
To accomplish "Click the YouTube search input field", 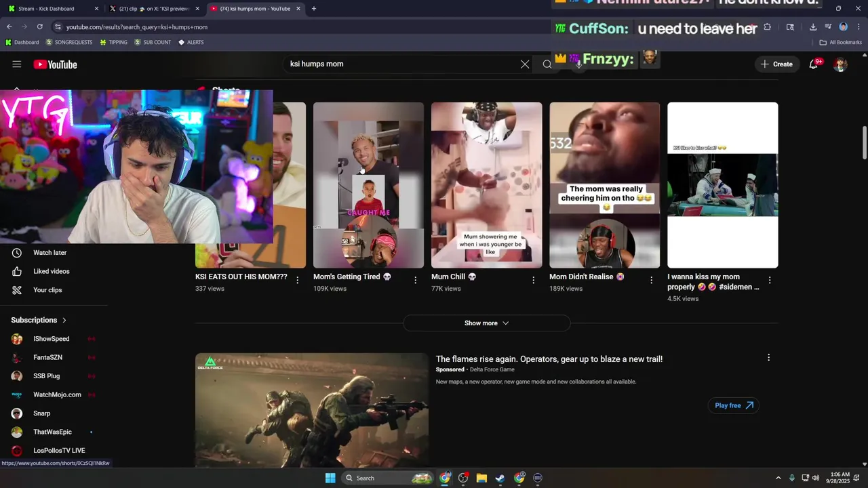I will [400, 64].
